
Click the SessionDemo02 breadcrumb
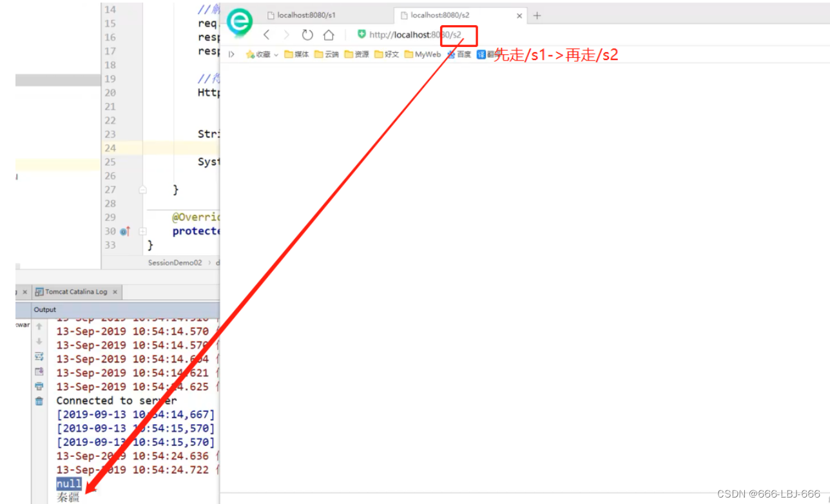click(175, 262)
